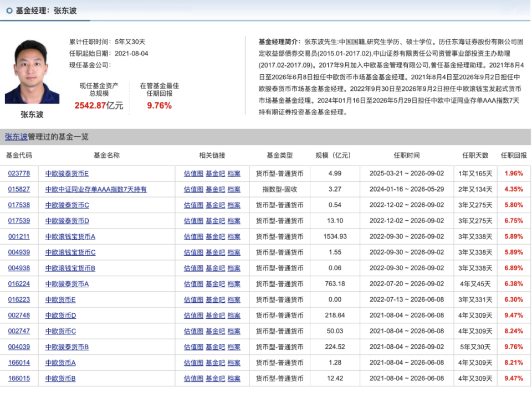
Task: Open 档案 for 中欧货币D row
Action: (x=234, y=316)
